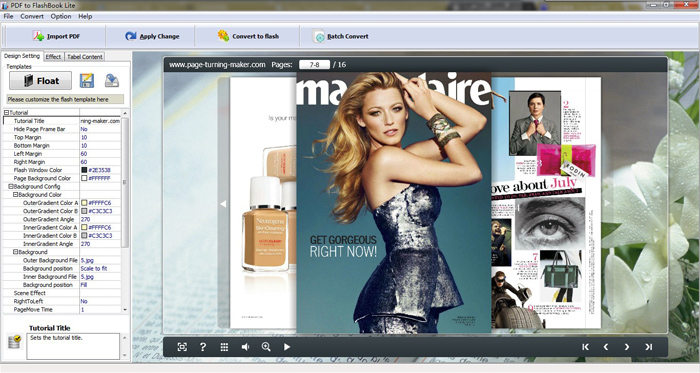Mute sound with the speaker icon
This screenshot has height=373, width=700.
pos(245,347)
